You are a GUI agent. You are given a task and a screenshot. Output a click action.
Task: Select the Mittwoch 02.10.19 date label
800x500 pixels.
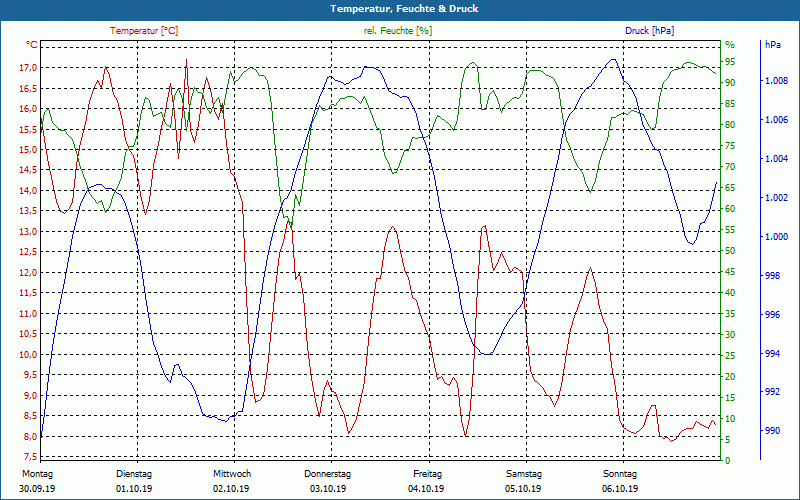click(232, 481)
